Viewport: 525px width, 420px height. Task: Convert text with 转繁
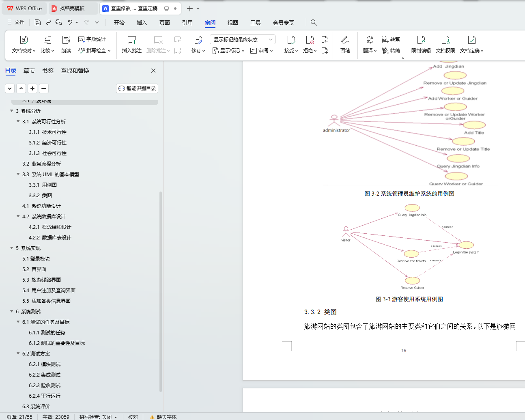(391, 39)
